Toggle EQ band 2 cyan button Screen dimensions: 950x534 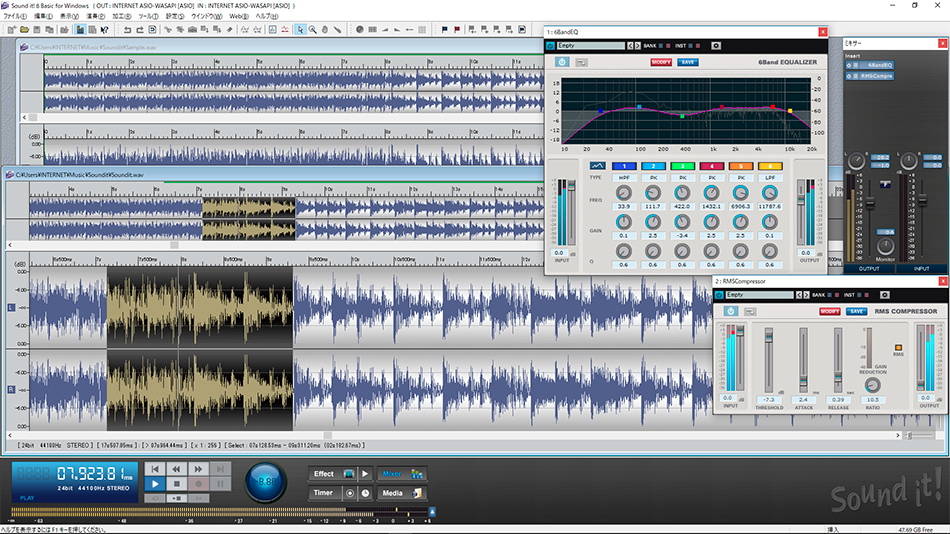click(x=653, y=166)
